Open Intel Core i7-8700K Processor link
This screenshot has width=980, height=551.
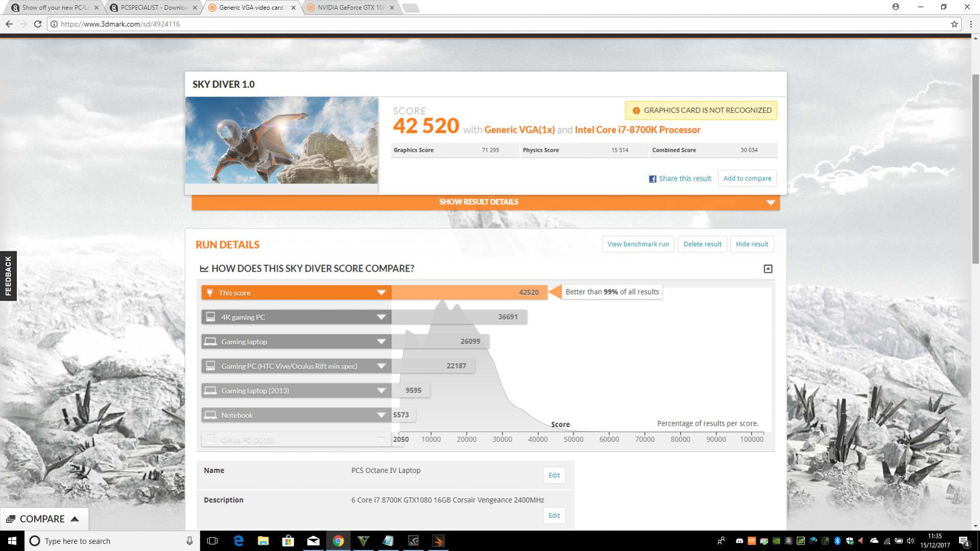[x=637, y=130]
